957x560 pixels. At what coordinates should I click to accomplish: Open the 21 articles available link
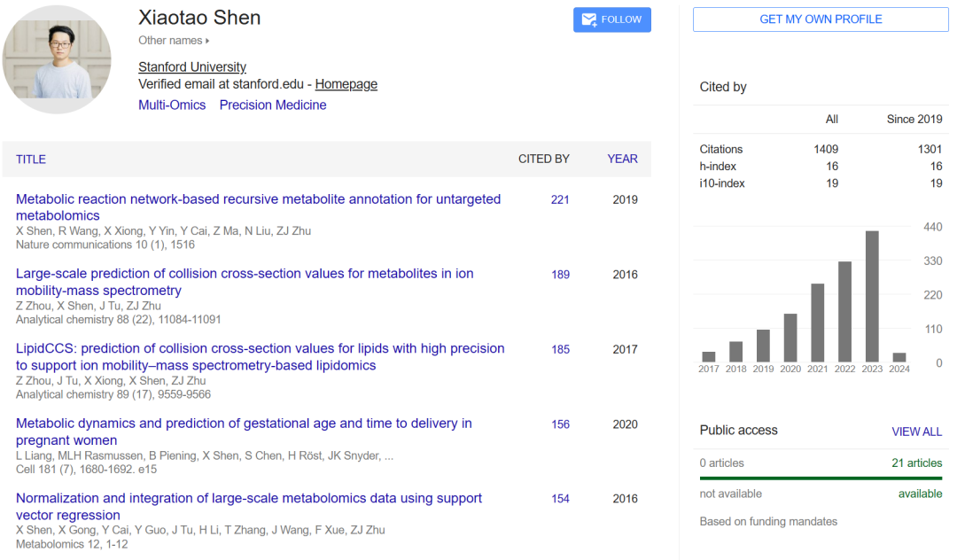(916, 463)
